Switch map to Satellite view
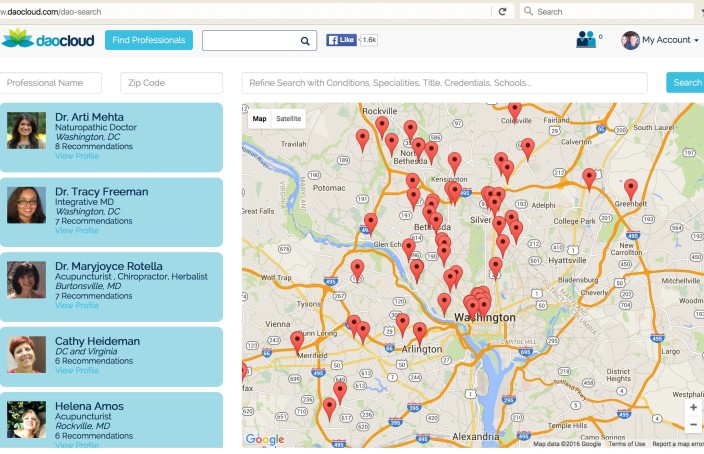This screenshot has height=454, width=704. tap(288, 119)
